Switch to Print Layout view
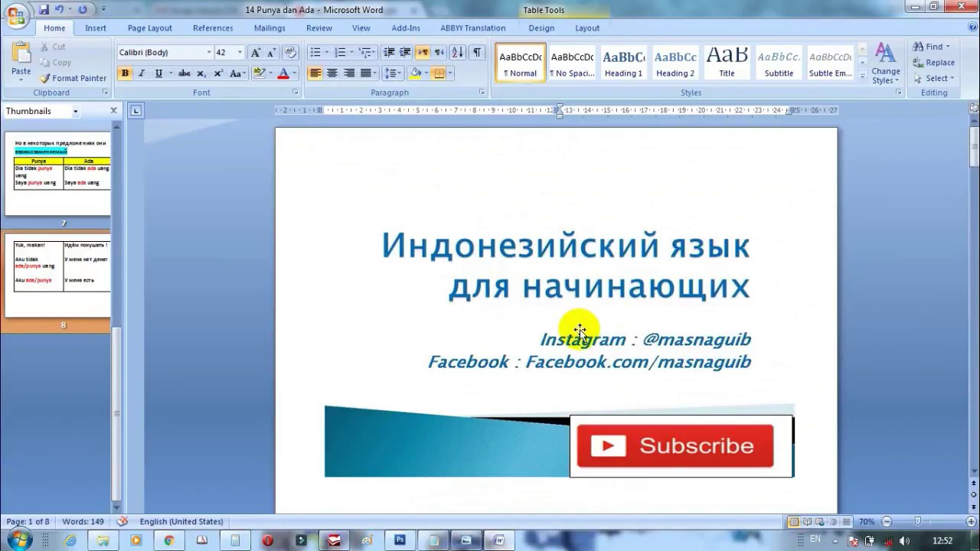980x551 pixels. (794, 522)
